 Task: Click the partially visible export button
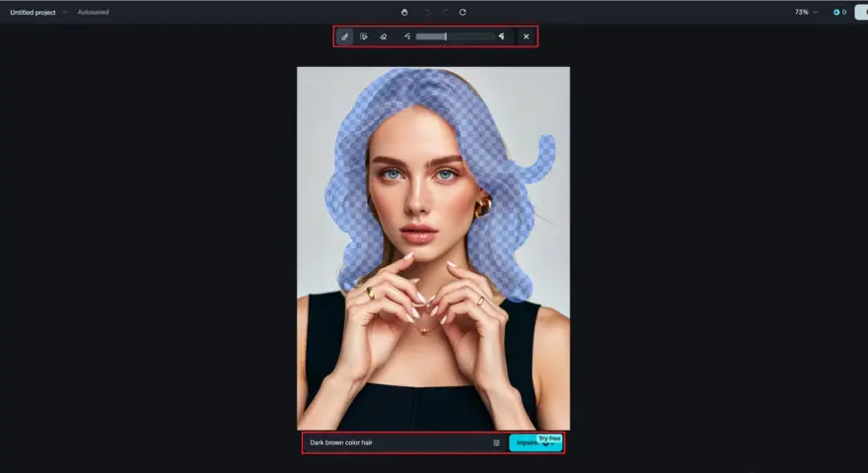pyautogui.click(x=862, y=12)
